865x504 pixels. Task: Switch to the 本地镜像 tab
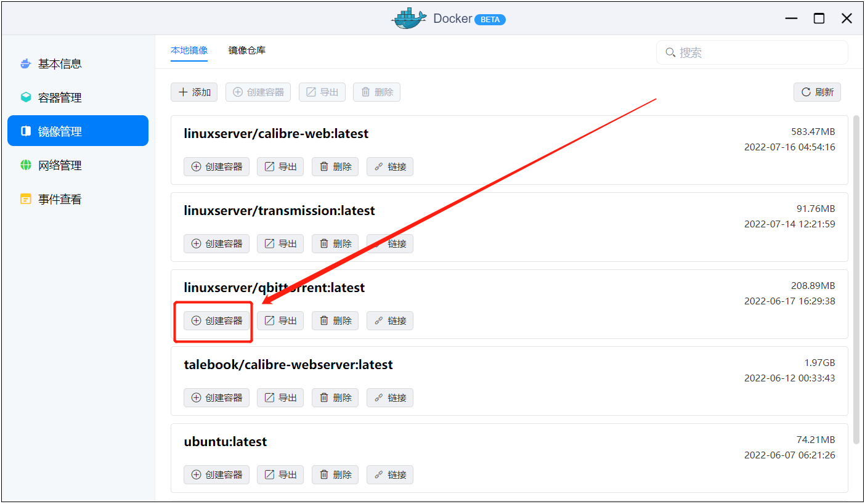[x=189, y=51]
